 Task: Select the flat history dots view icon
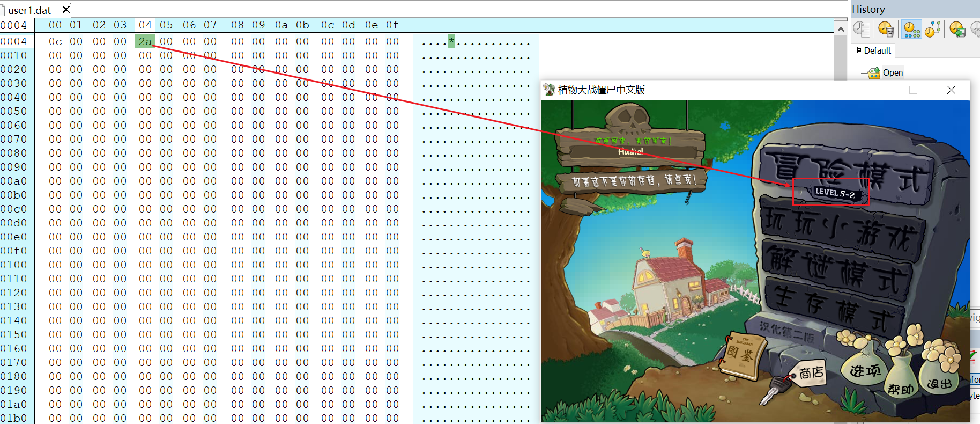911,29
